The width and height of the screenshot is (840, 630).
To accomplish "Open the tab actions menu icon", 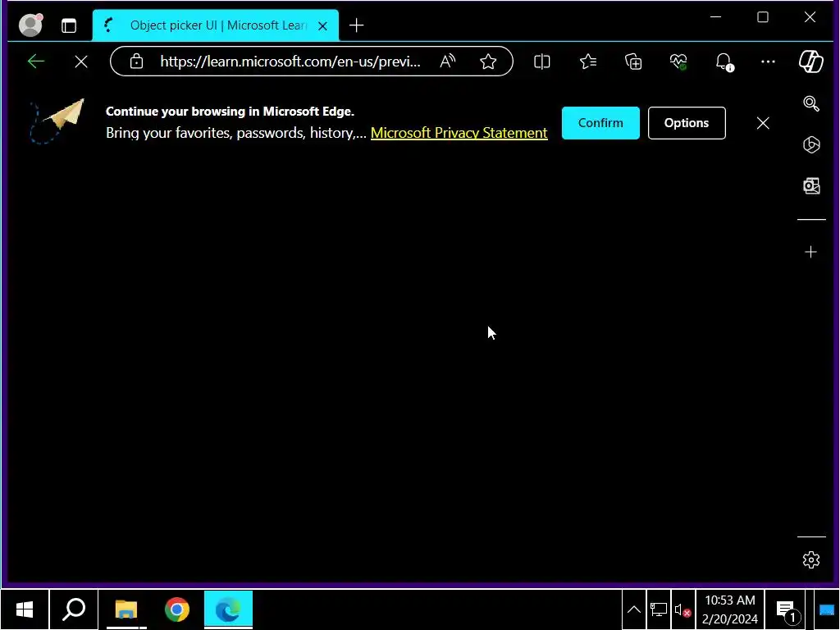I will click(69, 25).
